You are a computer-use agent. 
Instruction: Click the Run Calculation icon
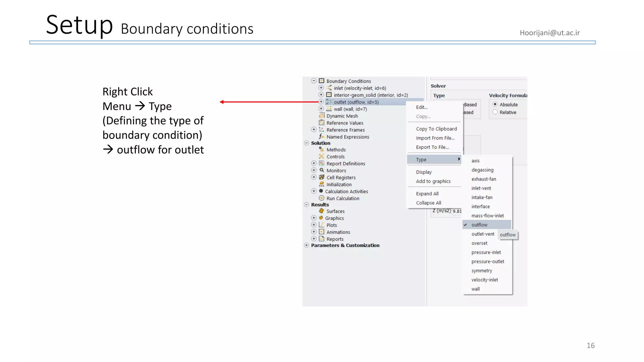point(321,198)
